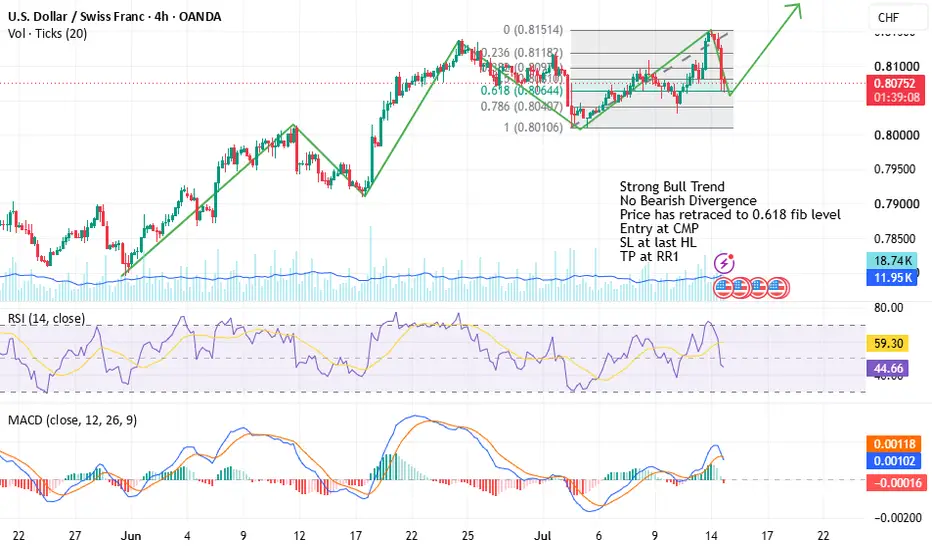Click the 80.00 RSI scale label

tap(889, 307)
